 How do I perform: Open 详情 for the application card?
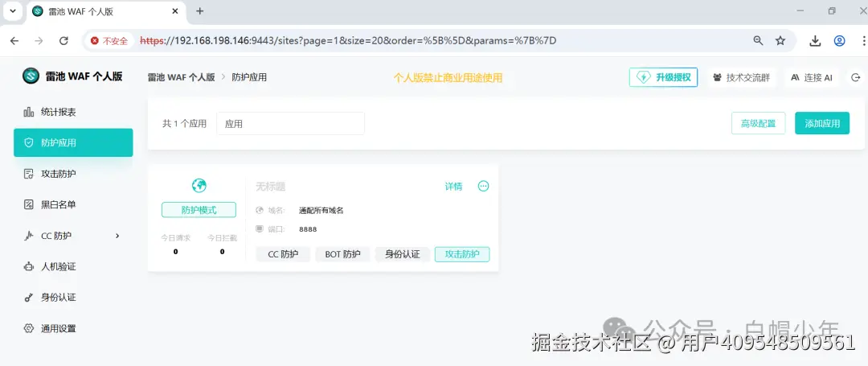(x=453, y=187)
